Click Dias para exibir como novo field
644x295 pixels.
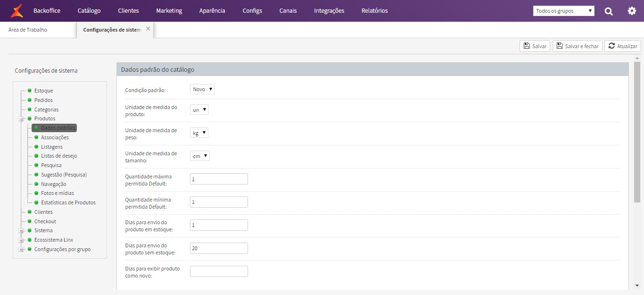[x=219, y=271]
